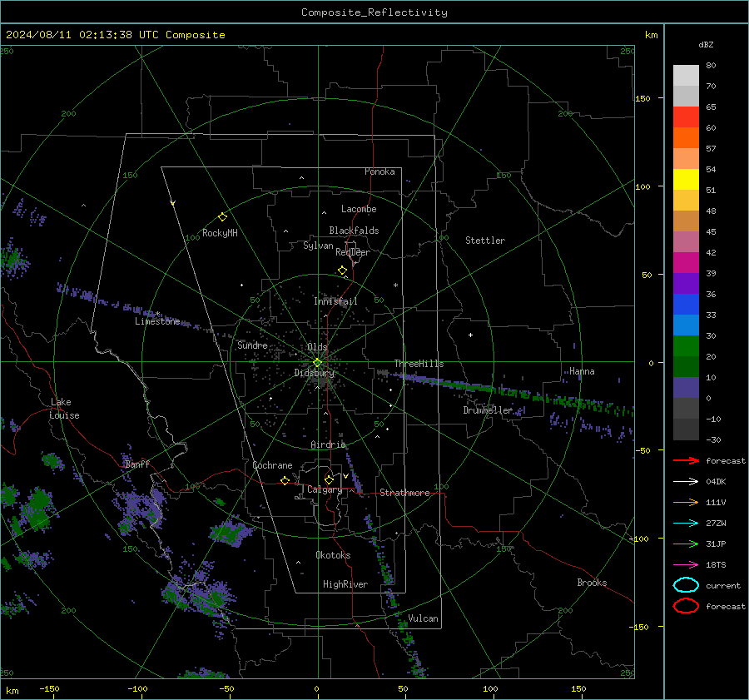This screenshot has width=749, height=700.
Task: Click the Composite_Reflectivity title text
Action: pyautogui.click(x=374, y=12)
